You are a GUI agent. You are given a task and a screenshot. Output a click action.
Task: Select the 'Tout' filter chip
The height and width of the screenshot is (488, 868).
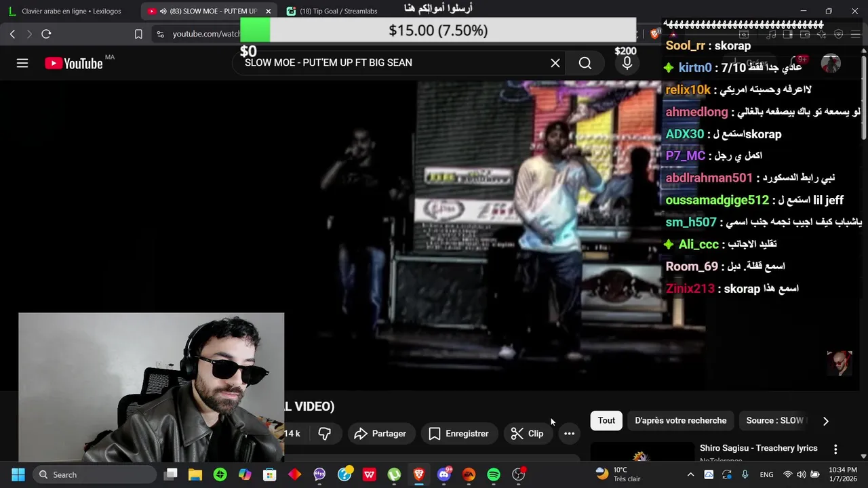click(x=606, y=420)
